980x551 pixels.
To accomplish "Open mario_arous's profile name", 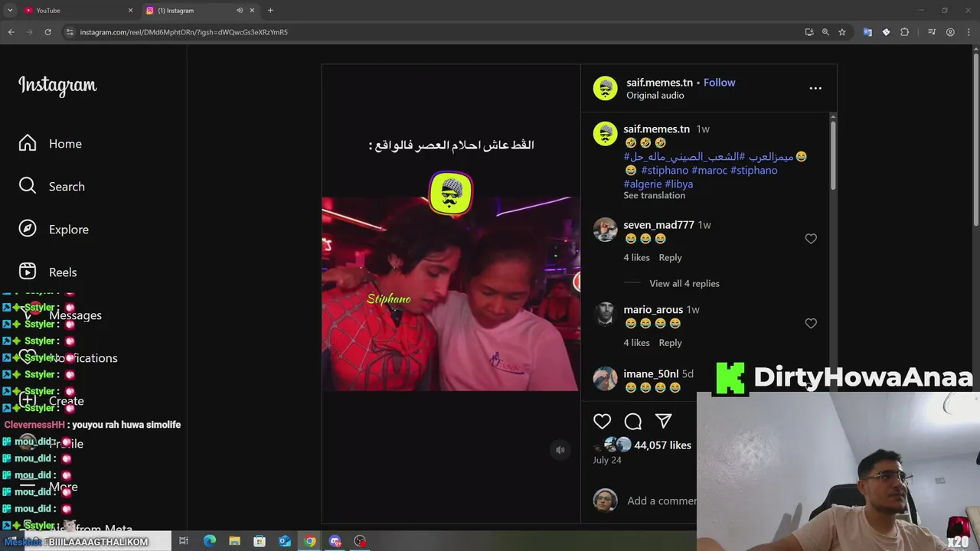I will [653, 310].
